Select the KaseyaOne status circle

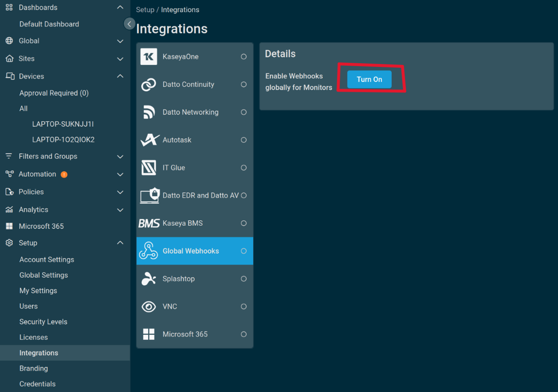243,57
